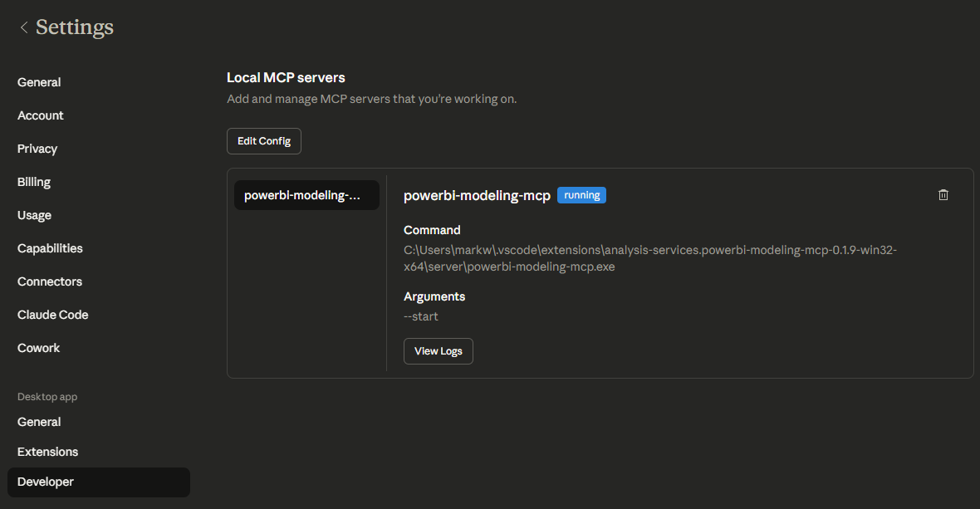Open the General settings section
Image resolution: width=980 pixels, height=509 pixels.
[x=38, y=81]
